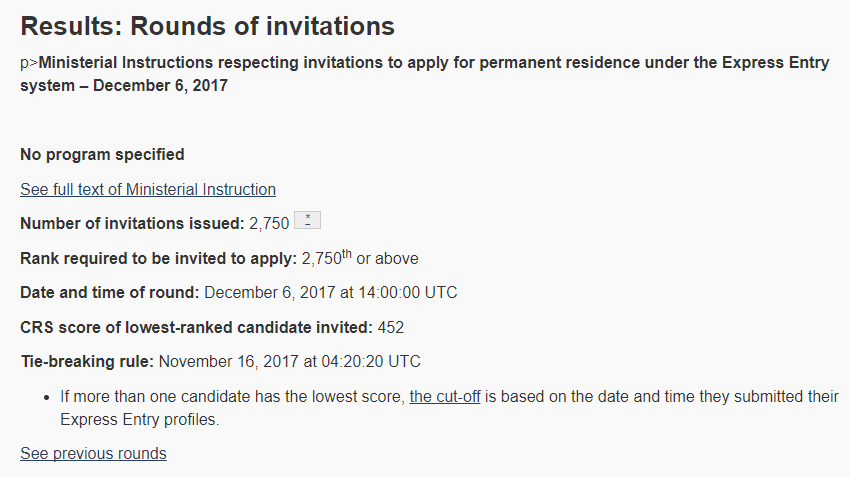Click the November 16, 2017 tie-breaking timestamp

tap(289, 362)
